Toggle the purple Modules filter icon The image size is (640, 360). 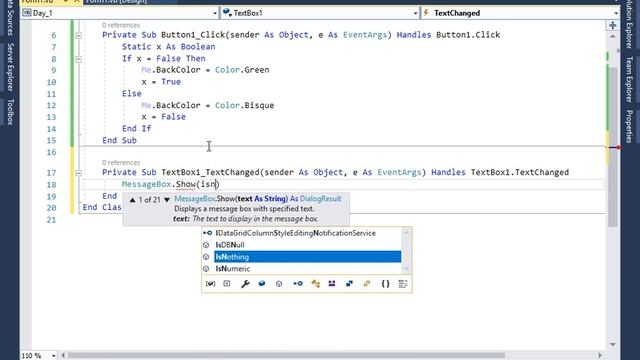(x=332, y=284)
